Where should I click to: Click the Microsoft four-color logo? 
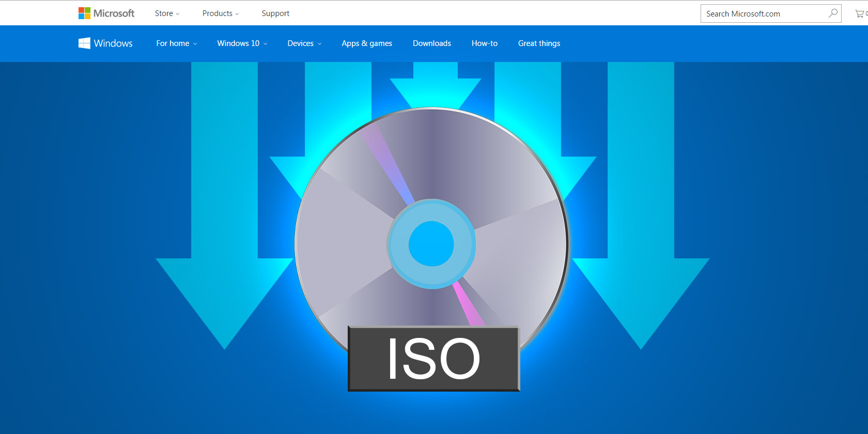[x=84, y=13]
